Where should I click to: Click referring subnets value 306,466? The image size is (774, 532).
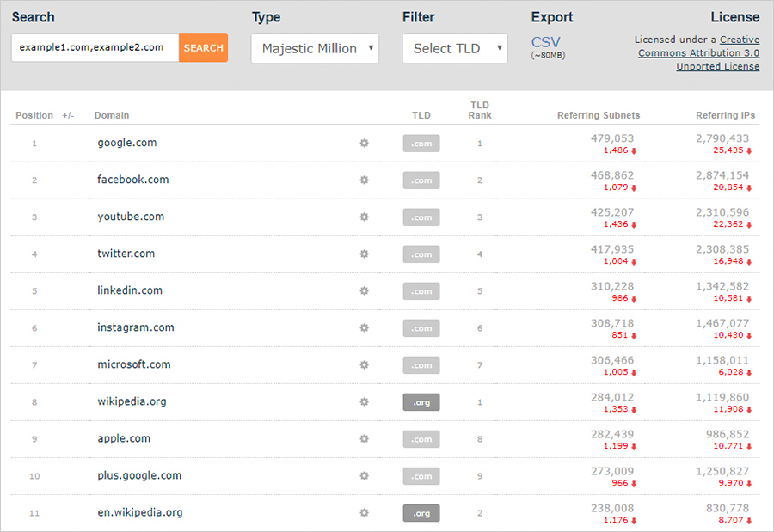[612, 361]
